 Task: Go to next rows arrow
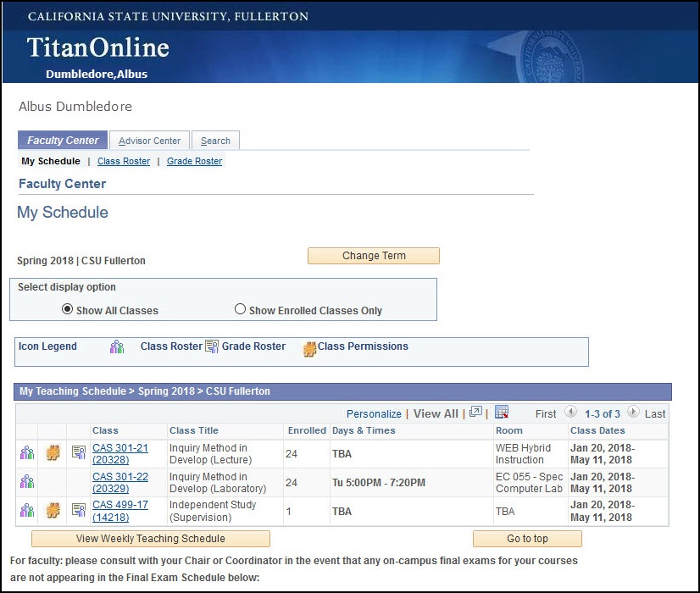(x=633, y=412)
